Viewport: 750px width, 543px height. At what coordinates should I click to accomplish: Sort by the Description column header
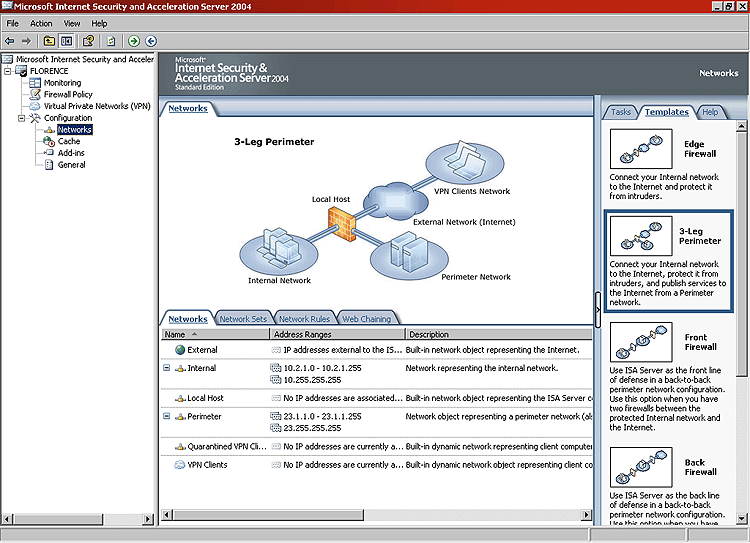coord(499,334)
